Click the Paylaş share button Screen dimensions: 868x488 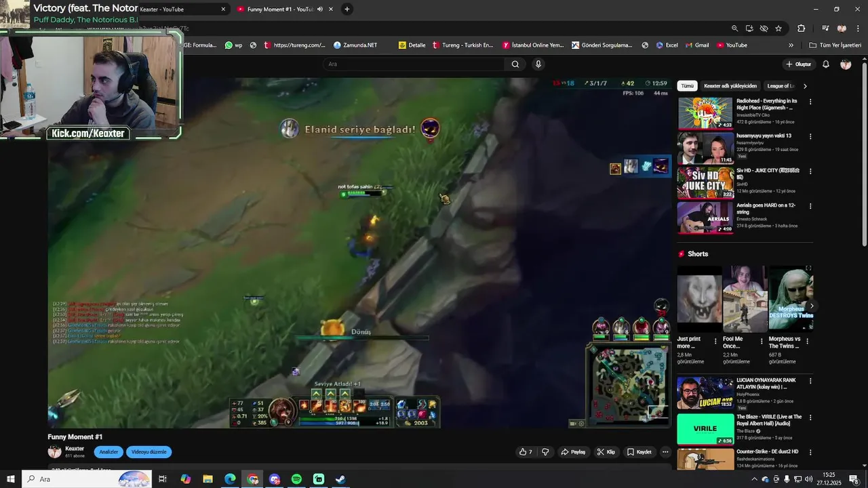574,452
